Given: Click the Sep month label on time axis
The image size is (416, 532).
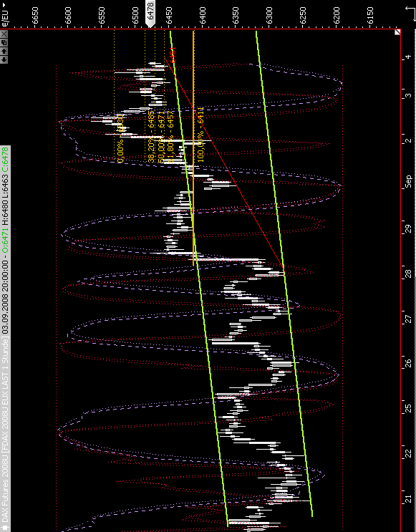Looking at the screenshot, I should click(x=408, y=182).
